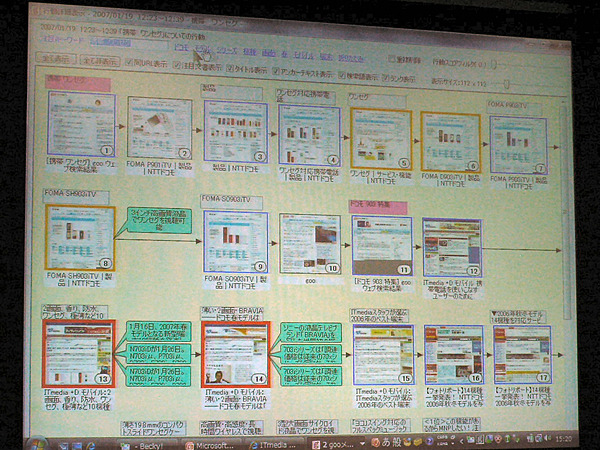Click the Internet Explorer quick launch icon
Viewport: 600px width, 450px height.
pos(91,446)
